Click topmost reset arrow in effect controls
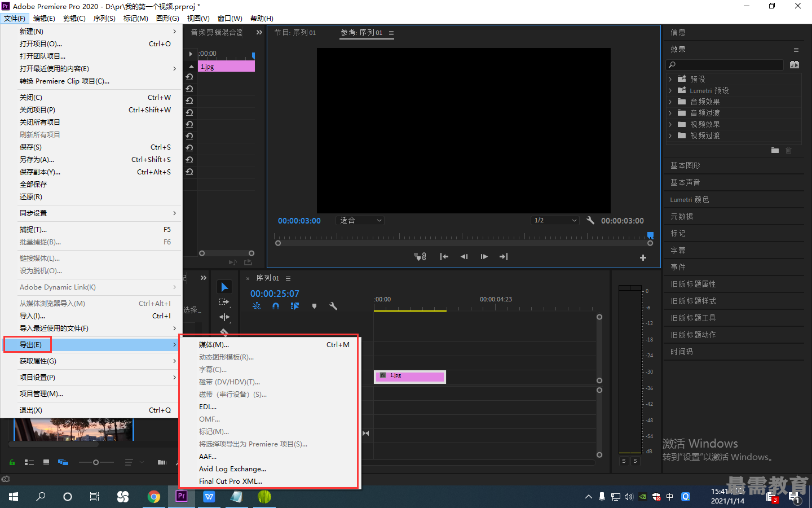 pyautogui.click(x=189, y=77)
